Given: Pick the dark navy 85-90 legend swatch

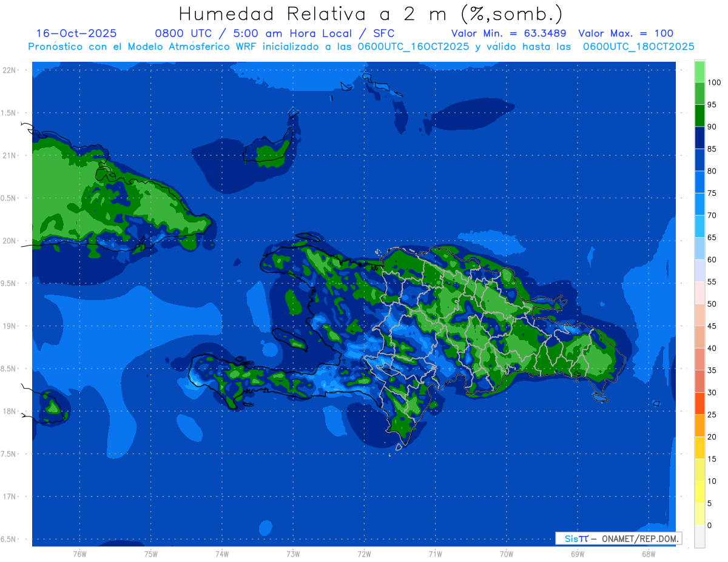Looking at the screenshot, I should coord(699,138).
